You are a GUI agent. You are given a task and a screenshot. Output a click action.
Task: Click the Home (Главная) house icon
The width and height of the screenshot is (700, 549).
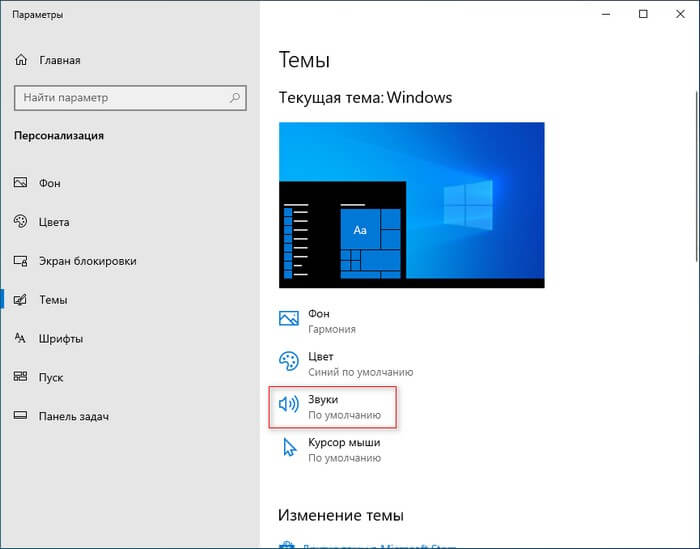click(x=21, y=60)
